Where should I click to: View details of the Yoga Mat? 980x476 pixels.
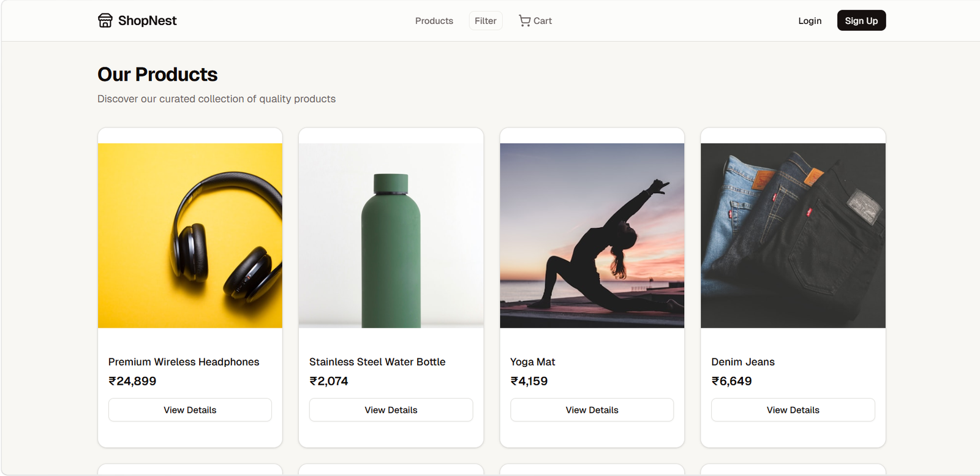[x=591, y=410]
